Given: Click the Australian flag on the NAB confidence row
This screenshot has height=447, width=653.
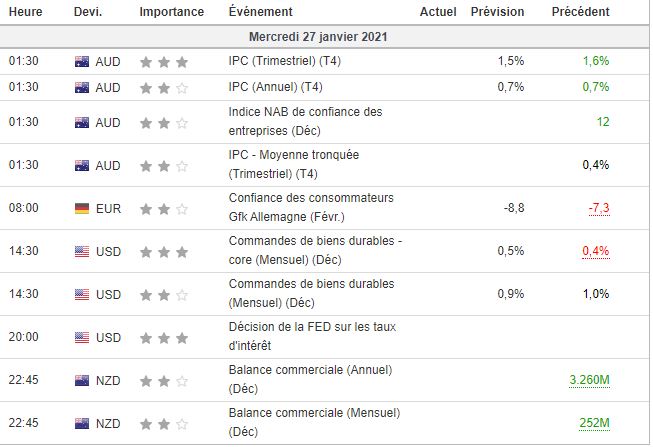Looking at the screenshot, I should (82, 122).
